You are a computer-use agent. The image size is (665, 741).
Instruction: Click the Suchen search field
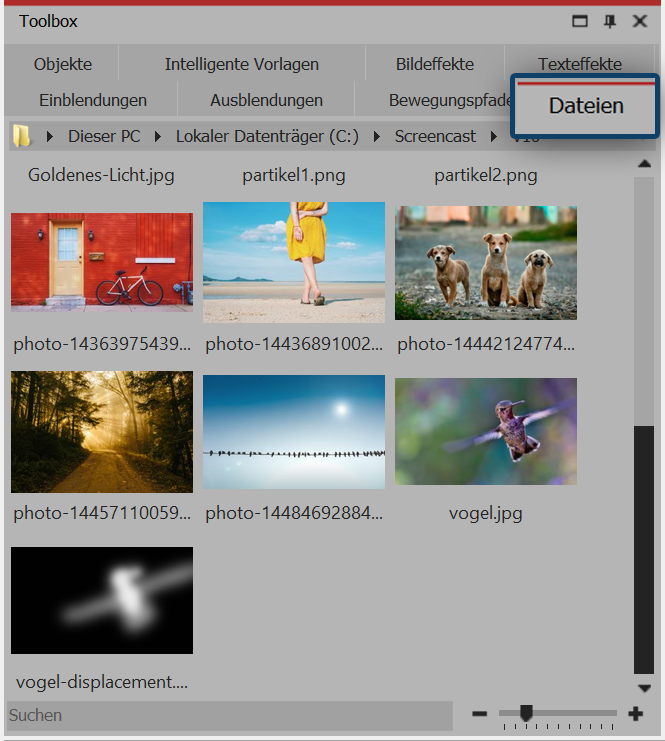point(228,715)
